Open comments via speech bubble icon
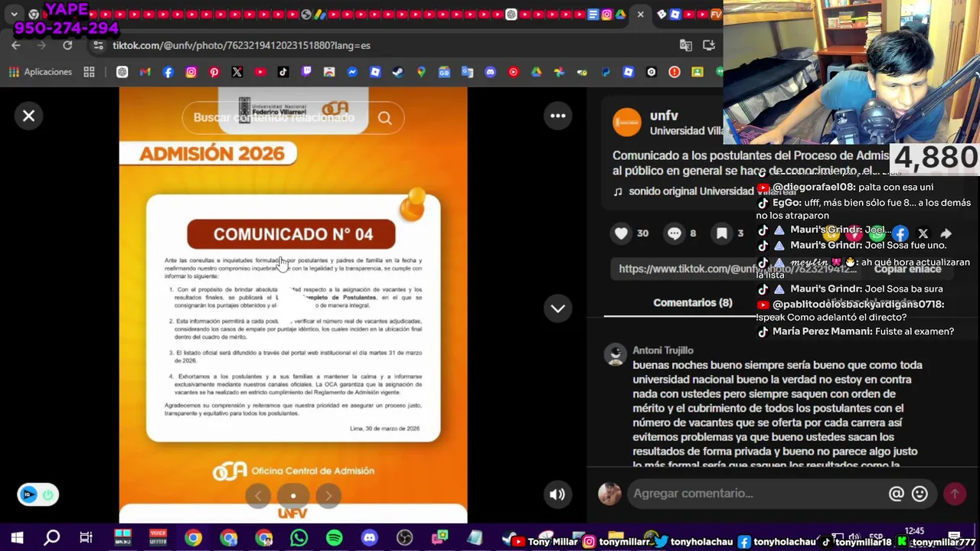Screen dimensions: 980x551 pyautogui.click(x=675, y=233)
